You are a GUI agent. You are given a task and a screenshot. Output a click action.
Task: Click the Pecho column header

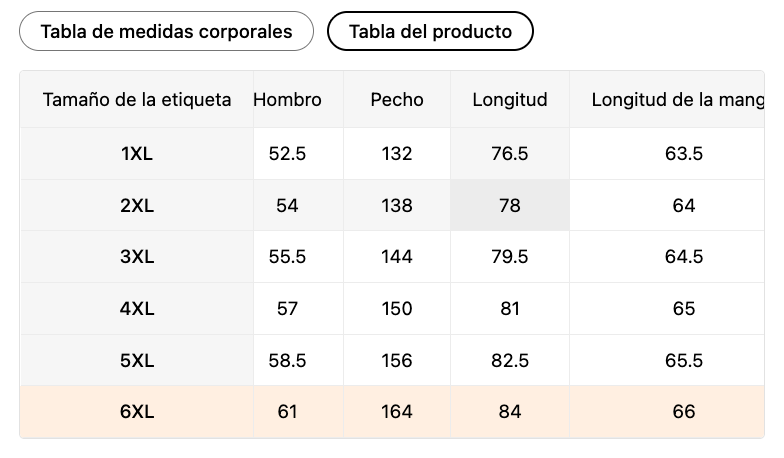click(x=397, y=99)
